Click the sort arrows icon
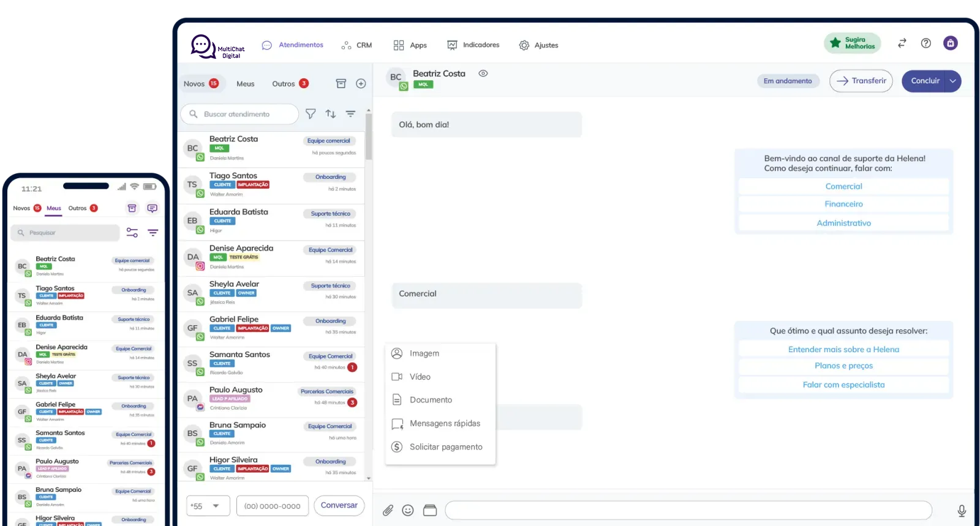This screenshot has height=526, width=980. coord(331,114)
